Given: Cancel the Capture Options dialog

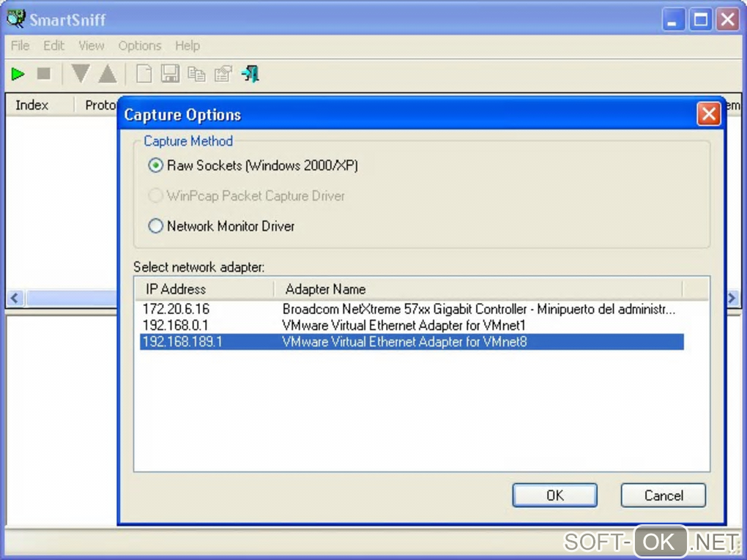Looking at the screenshot, I should (x=664, y=496).
